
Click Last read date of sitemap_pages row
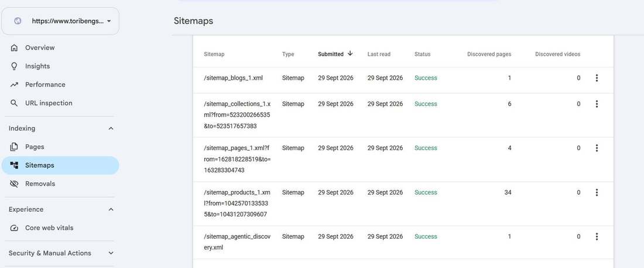(385, 148)
